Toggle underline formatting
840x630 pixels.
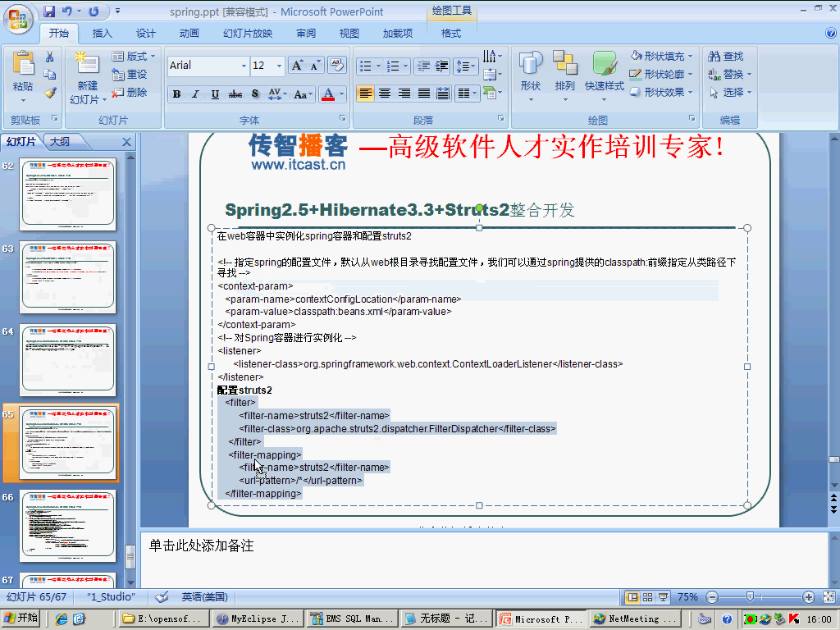(215, 94)
